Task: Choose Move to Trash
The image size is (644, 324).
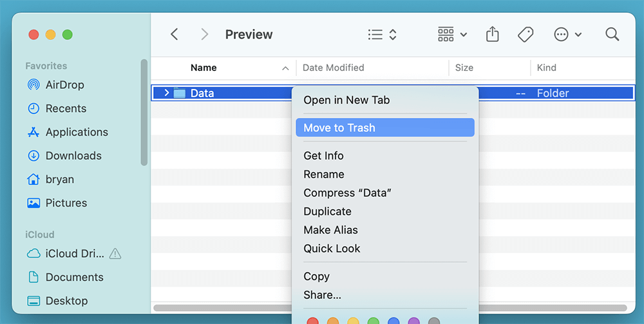Action: pos(385,128)
